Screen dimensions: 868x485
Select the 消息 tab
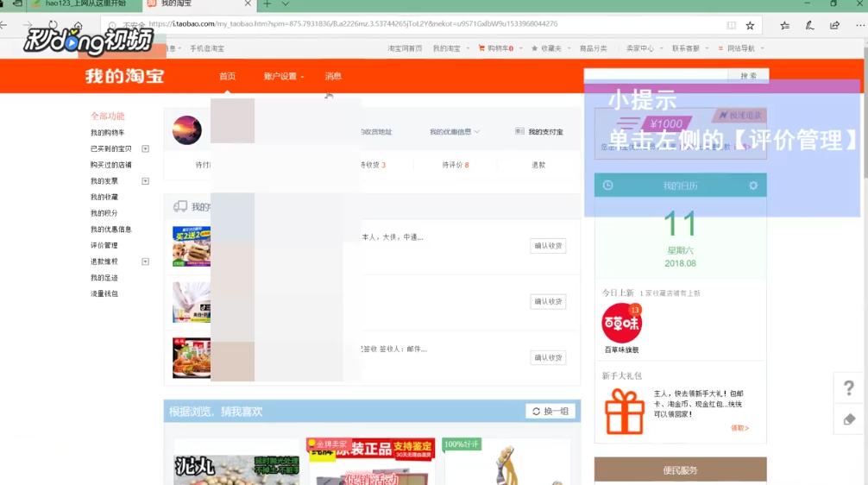pyautogui.click(x=333, y=77)
